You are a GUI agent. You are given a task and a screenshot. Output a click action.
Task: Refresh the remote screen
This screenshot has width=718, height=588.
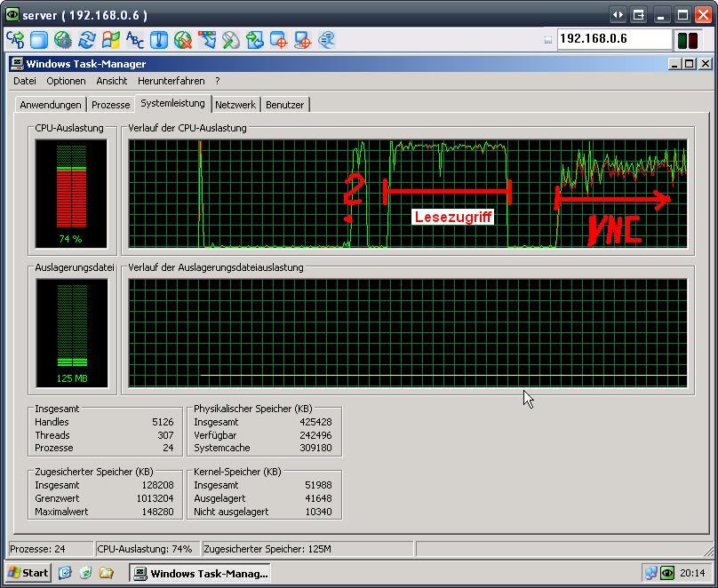[x=86, y=40]
